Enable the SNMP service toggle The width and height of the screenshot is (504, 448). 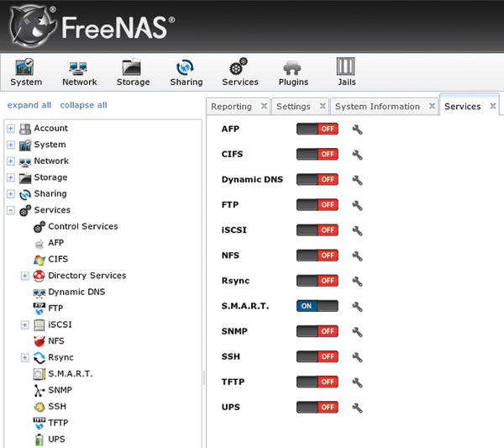(317, 331)
